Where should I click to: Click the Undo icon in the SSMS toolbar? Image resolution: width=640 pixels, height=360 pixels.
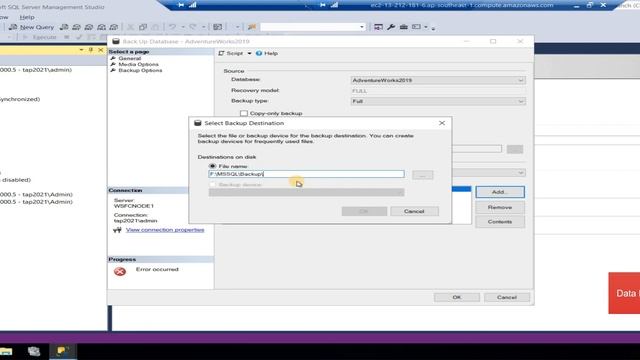pos(173,27)
